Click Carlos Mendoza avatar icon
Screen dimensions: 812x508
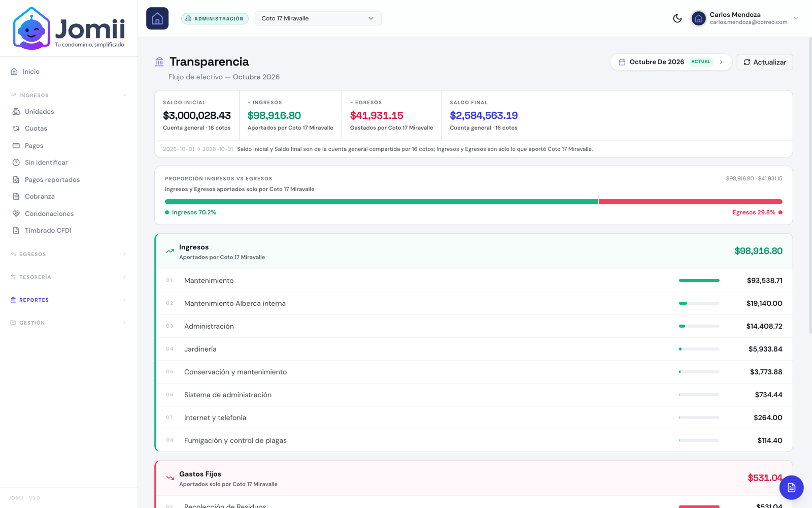tap(698, 18)
